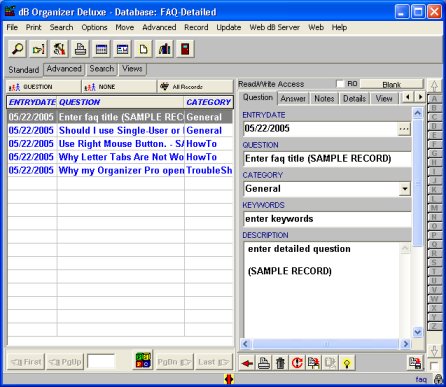Switch to the Advanced toolbar tab
Image resolution: width=446 pixels, height=387 pixels.
click(x=64, y=69)
